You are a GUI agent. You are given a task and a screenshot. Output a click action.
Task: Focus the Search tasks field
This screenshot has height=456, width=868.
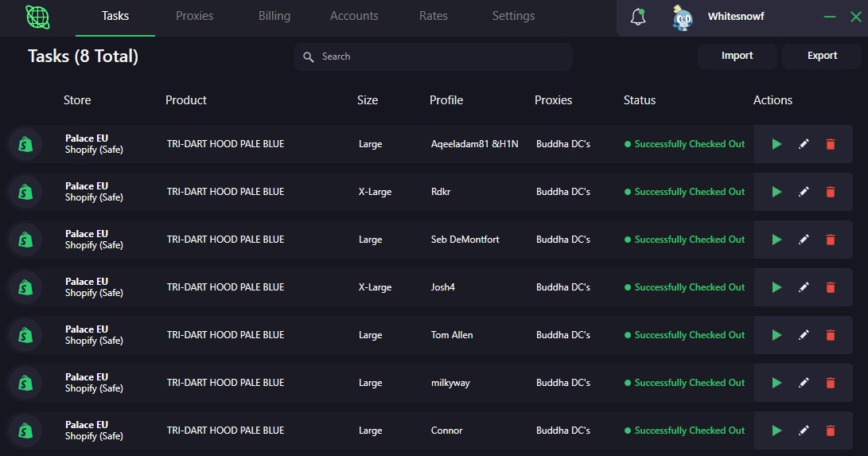pos(434,57)
